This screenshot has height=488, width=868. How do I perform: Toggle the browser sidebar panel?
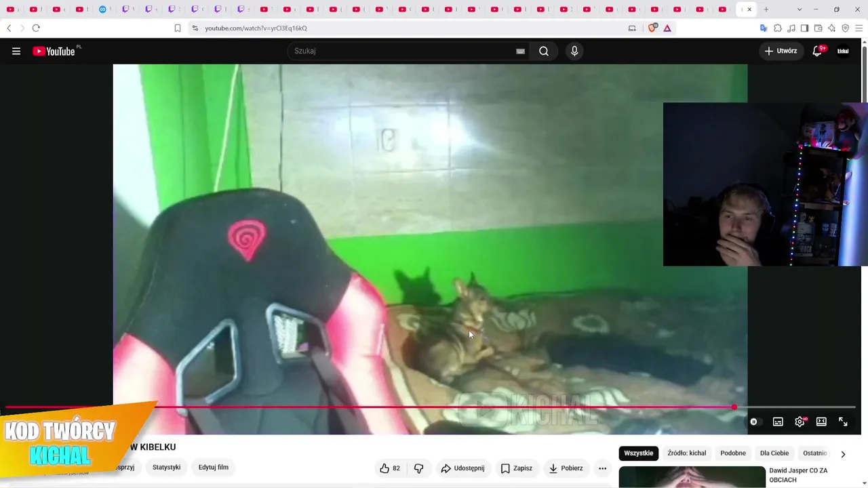(x=804, y=28)
